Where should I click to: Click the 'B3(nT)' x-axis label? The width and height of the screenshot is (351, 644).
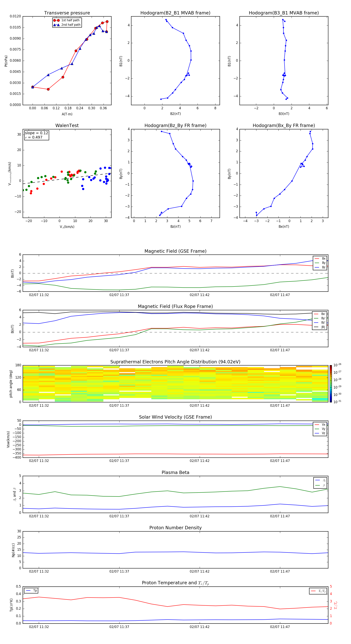tap(284, 114)
